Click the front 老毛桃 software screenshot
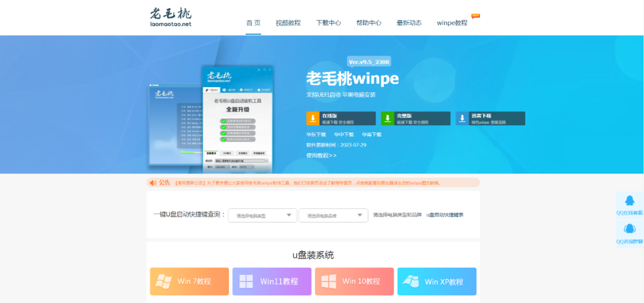 [x=238, y=119]
